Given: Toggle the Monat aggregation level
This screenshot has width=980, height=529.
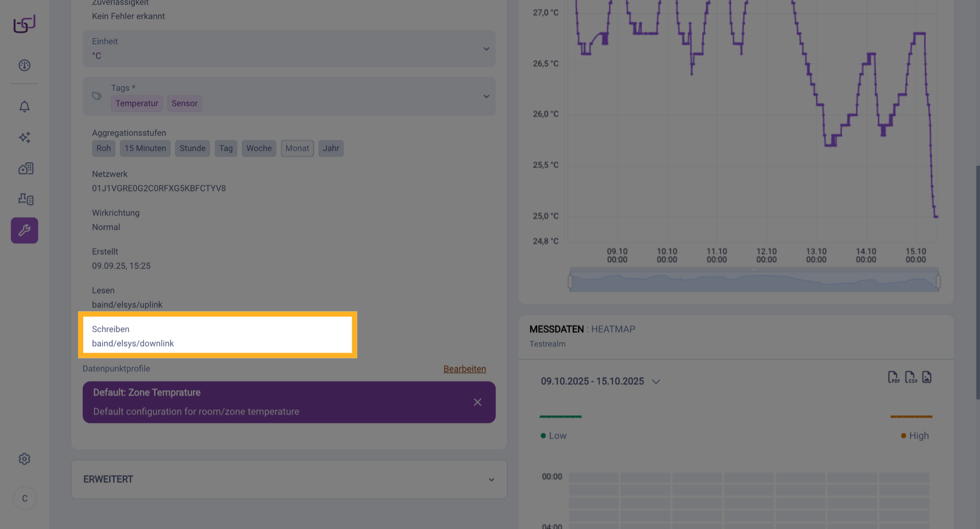Looking at the screenshot, I should (x=297, y=148).
